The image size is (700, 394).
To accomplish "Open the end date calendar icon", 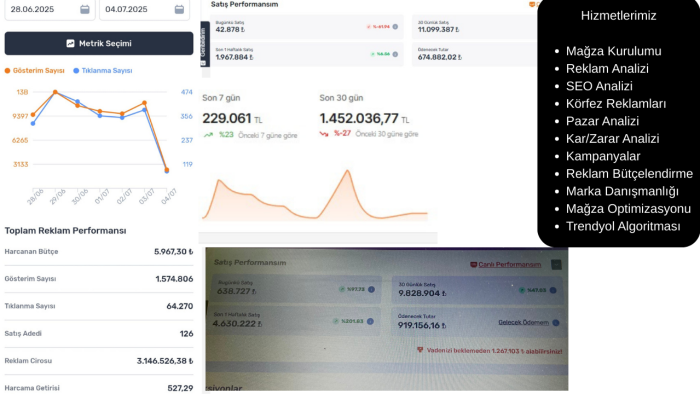I will (x=179, y=9).
